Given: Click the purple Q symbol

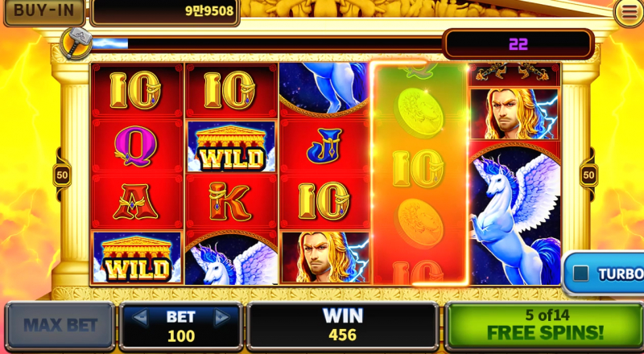Looking at the screenshot, I should (x=136, y=146).
